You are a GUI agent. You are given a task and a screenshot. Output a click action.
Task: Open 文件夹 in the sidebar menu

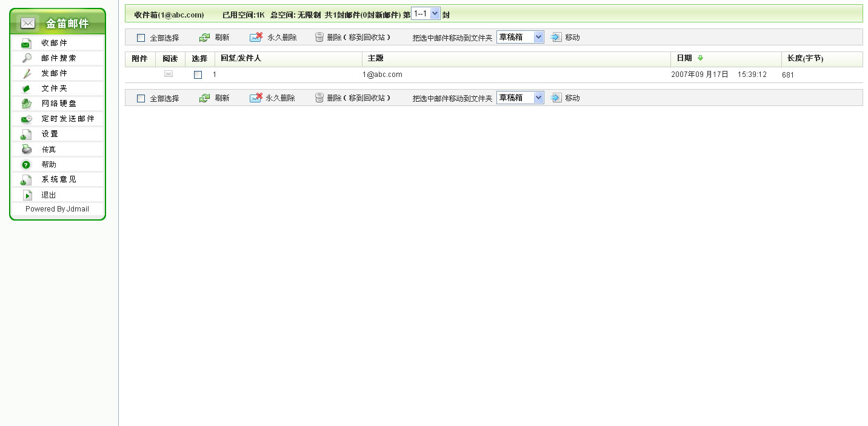54,88
